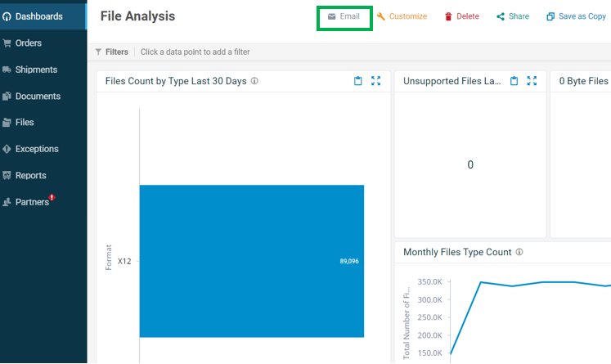Screen dimensions: 611x364
Task: Click the Shipments truck icon
Action: point(7,70)
